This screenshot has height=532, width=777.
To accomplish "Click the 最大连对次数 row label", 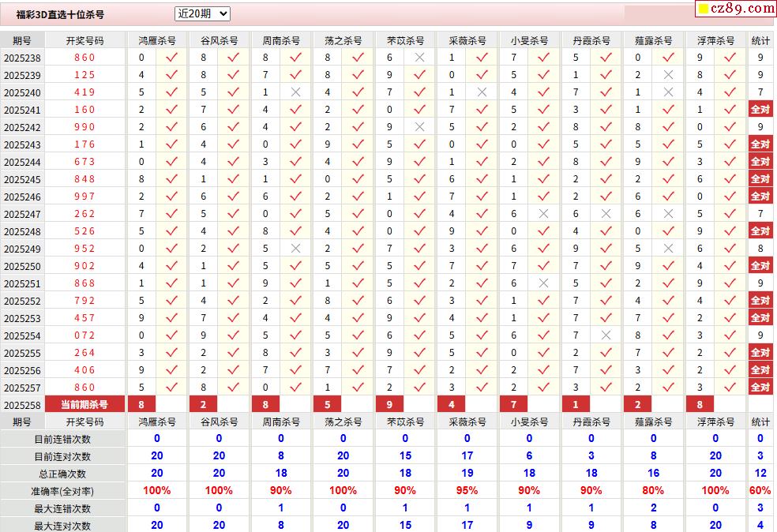I will 62,525.
